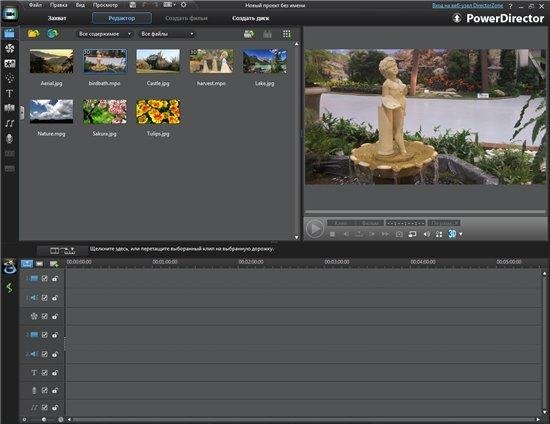Switch to the Создать диск tab
This screenshot has width=550, height=424.
click(x=250, y=18)
